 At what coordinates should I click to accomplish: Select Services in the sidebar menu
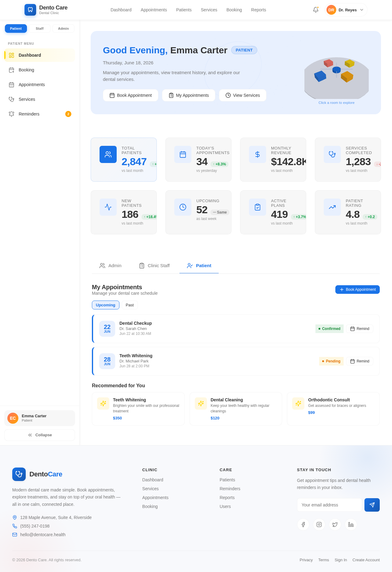(40, 99)
